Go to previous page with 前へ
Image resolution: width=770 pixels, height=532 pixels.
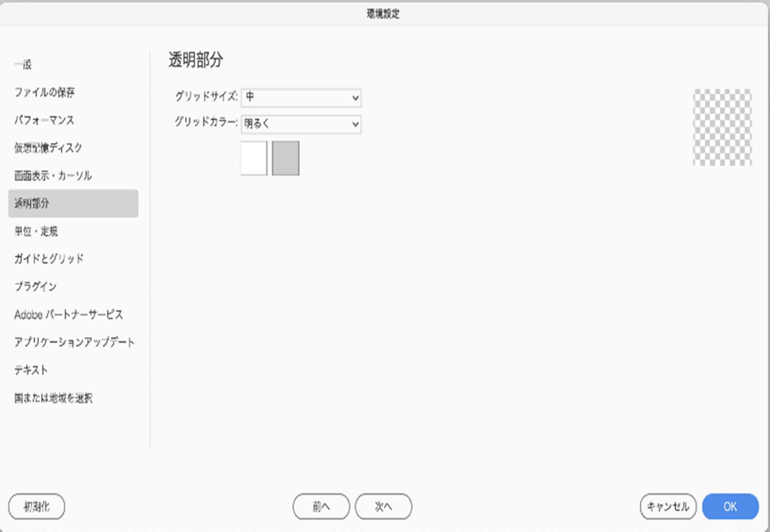[x=321, y=507]
